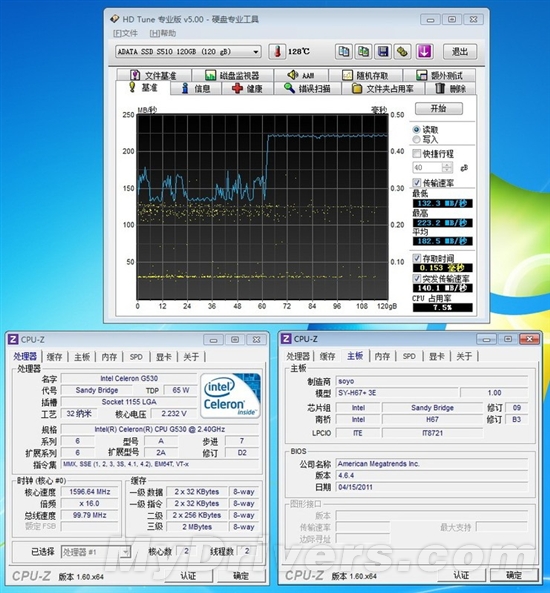Screen dimensions: 550x593
Task: Open the 文件 menu in HD Tune
Action: coord(126,33)
